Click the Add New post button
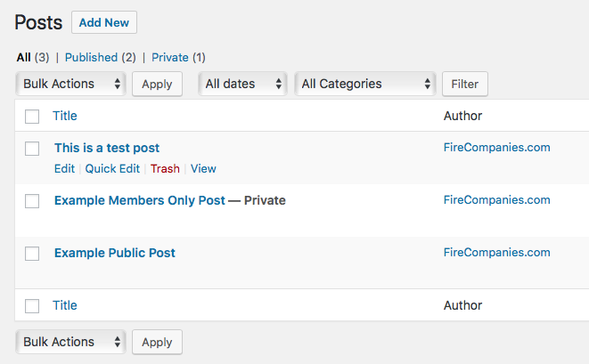 pos(103,22)
